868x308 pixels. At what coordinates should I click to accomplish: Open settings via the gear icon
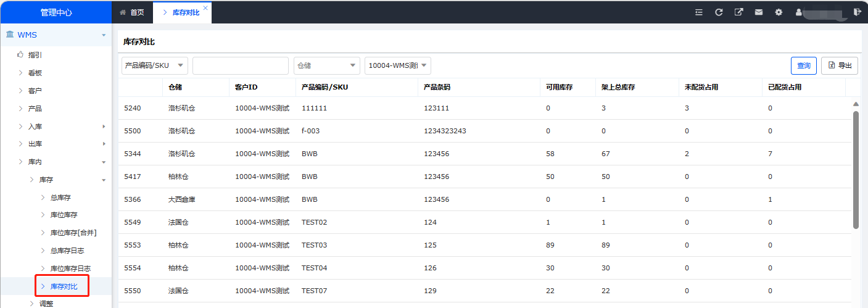779,12
